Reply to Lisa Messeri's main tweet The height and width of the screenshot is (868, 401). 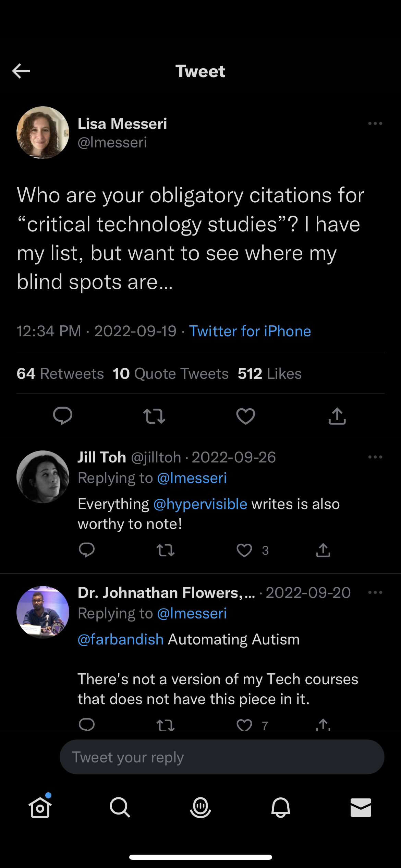coord(63,416)
